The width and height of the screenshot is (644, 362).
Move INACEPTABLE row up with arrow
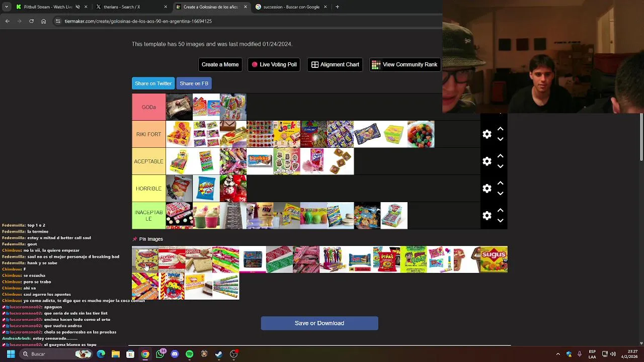[500, 210]
